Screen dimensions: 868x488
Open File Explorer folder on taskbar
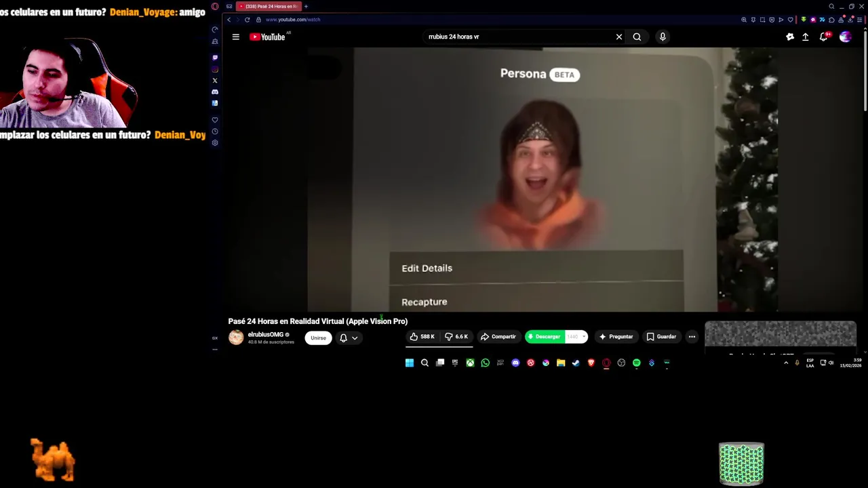coord(561,363)
